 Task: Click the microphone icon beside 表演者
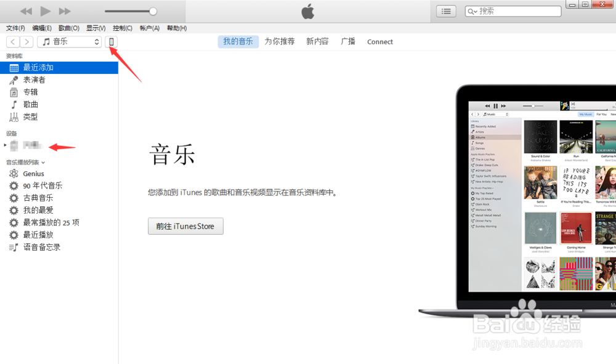[x=14, y=80]
